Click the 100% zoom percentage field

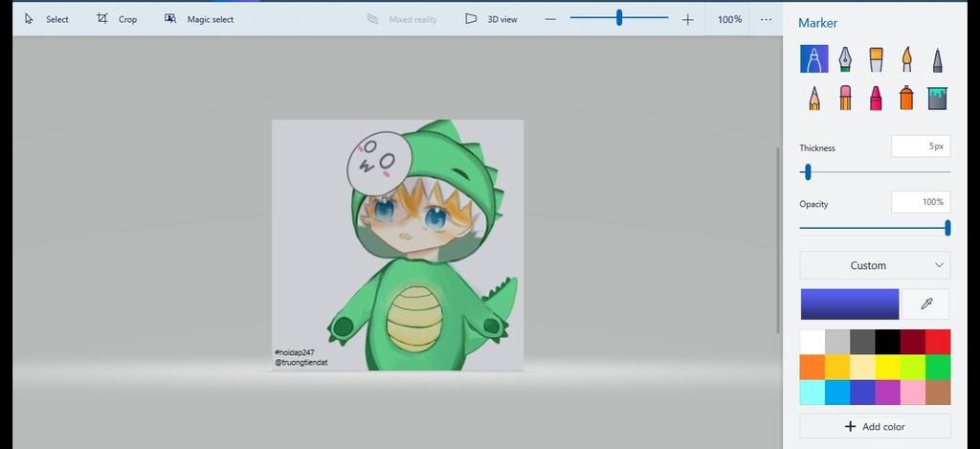point(729,19)
